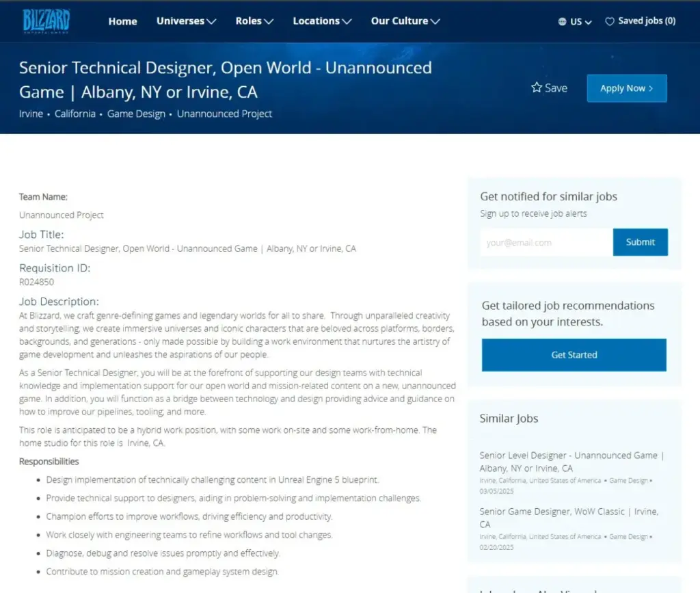The height and width of the screenshot is (593, 700).
Task: Click the Blizzard Entertainment logo
Action: tap(46, 21)
